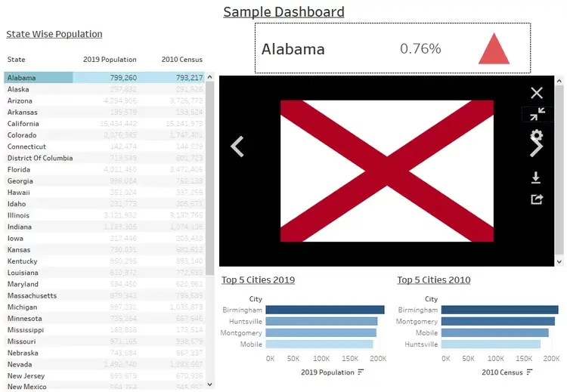Select Michigan in state list

pos(22,307)
